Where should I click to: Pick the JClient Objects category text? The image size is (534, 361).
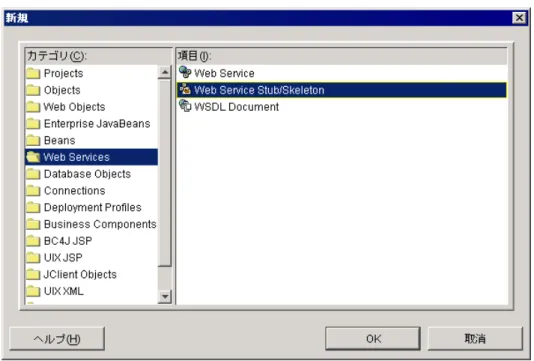click(x=80, y=274)
